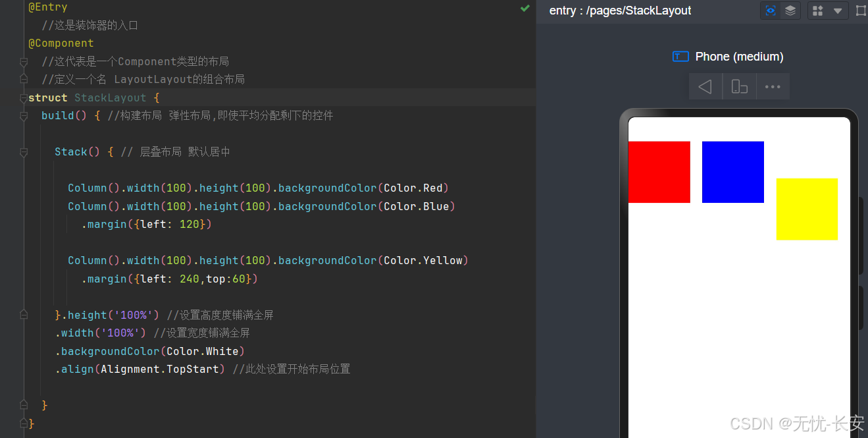Toggle fold marker at the Component-type comment
This screenshot has height=438, width=868.
24,62
